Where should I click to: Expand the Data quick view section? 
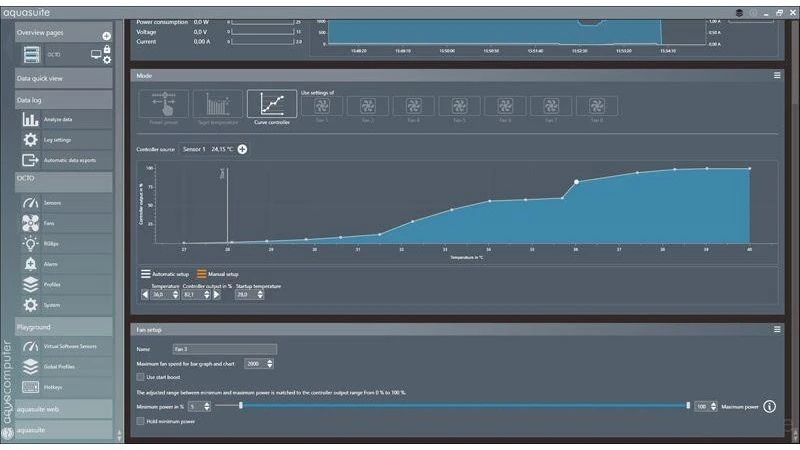64,79
